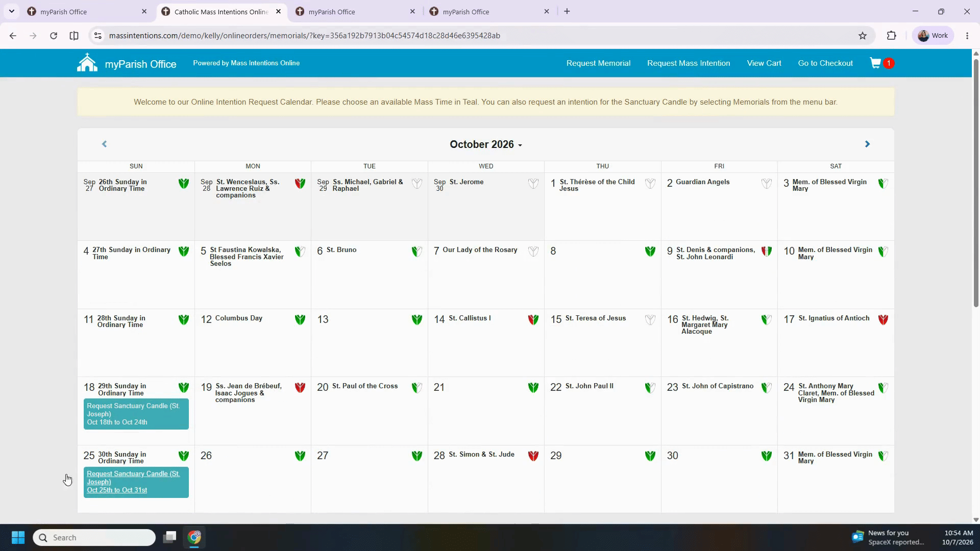The height and width of the screenshot is (551, 980).
Task: Open the News for you taskbar widget
Action: pyautogui.click(x=888, y=538)
